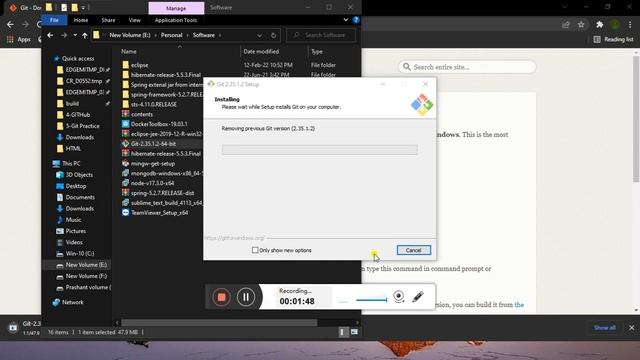Click 'Personal' in the address breadcrumb

(x=171, y=36)
